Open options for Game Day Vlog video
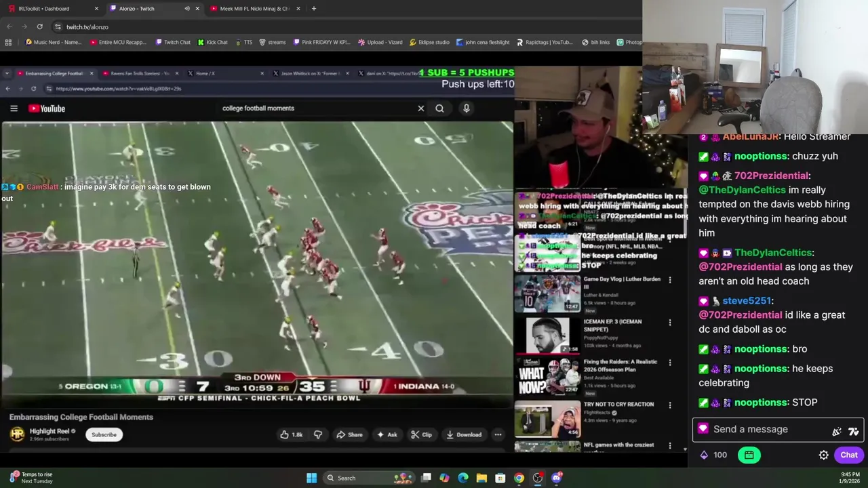 click(670, 280)
